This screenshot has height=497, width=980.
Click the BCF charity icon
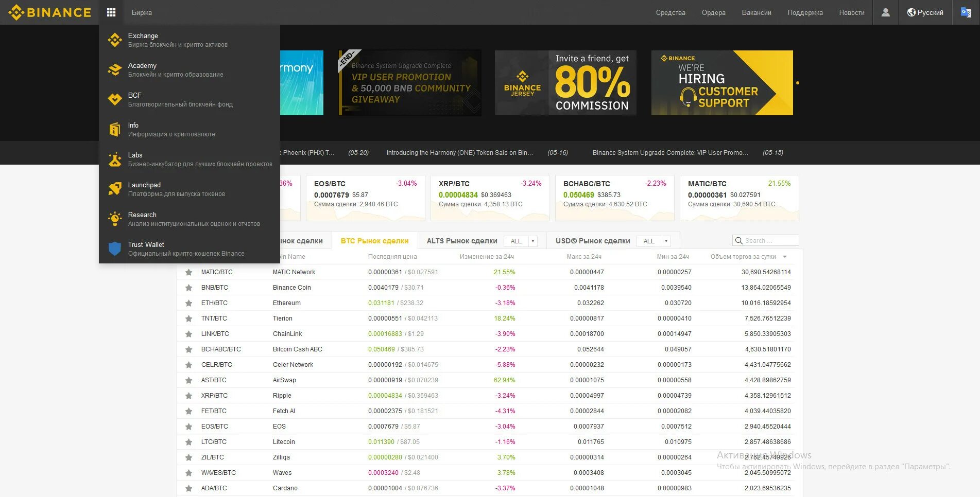(115, 100)
